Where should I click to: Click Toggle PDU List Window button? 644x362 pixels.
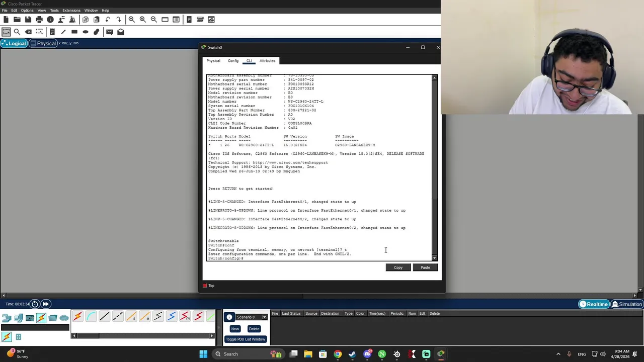tap(245, 339)
